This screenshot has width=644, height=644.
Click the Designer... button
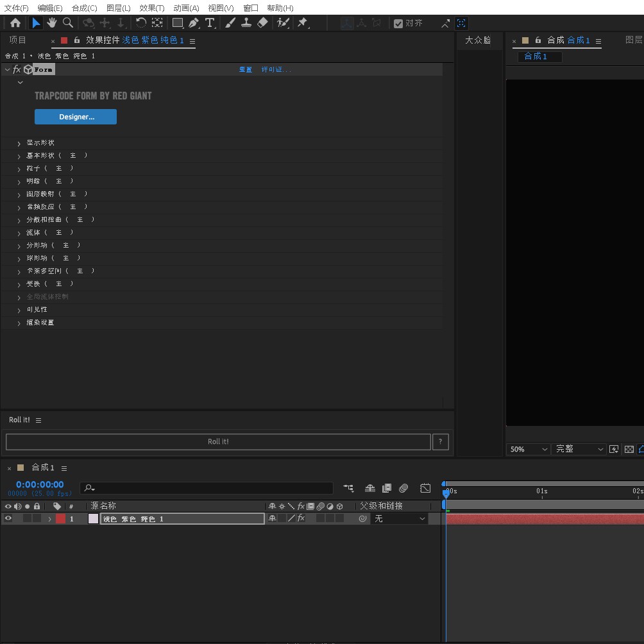pyautogui.click(x=76, y=117)
